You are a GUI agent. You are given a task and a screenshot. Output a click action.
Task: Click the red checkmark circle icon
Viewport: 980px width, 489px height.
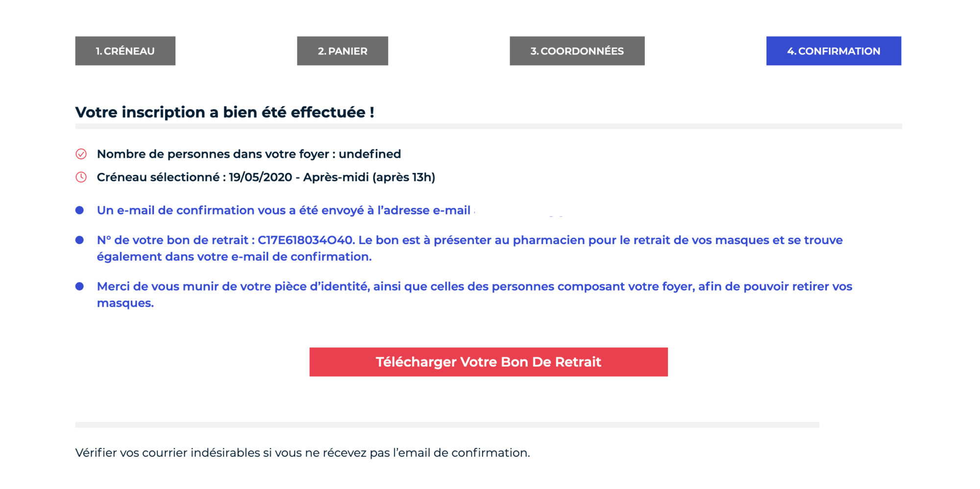click(x=81, y=154)
